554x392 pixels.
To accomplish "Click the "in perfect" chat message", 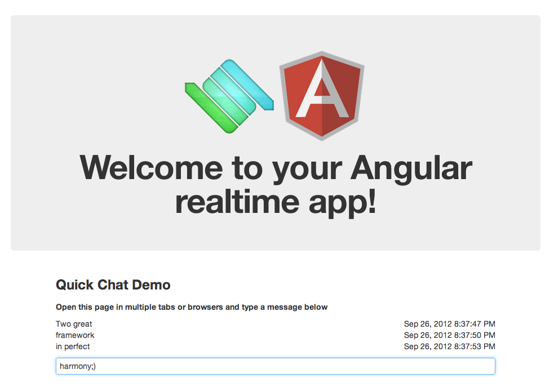I will tap(73, 346).
